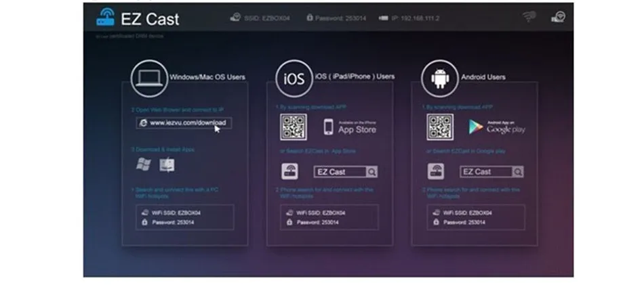
Task: Click the browser icon beside www.iezvu.com/download
Action: coord(143,123)
